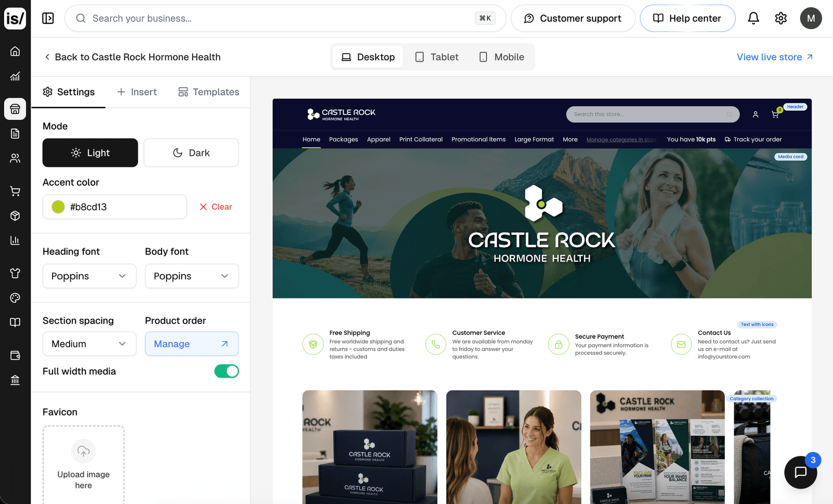Switch to the Templates tab
The width and height of the screenshot is (833, 504).
click(209, 92)
